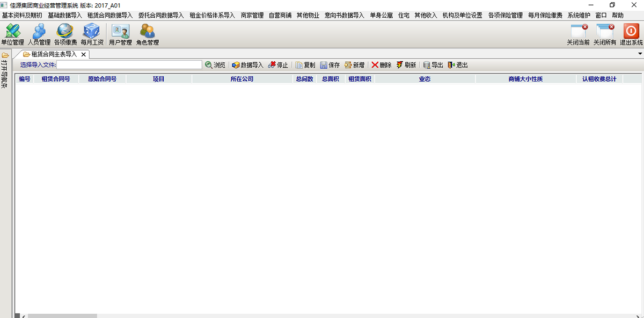Image resolution: width=644 pixels, height=318 pixels.
Task: Open the 商家管理 menu
Action: (252, 15)
